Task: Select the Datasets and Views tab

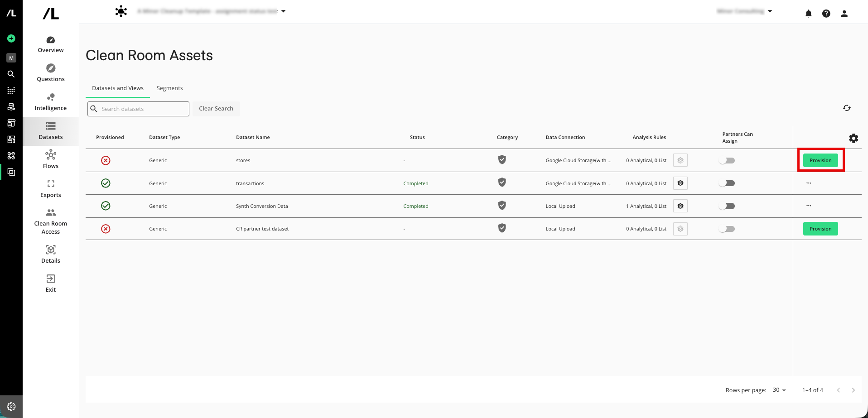Action: [x=118, y=88]
